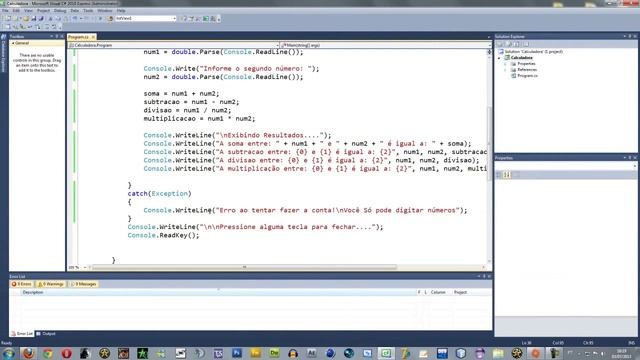Screen dimensions: 640x360
Task: Open the Main(string[] args) member dropdown
Action: click(386, 45)
